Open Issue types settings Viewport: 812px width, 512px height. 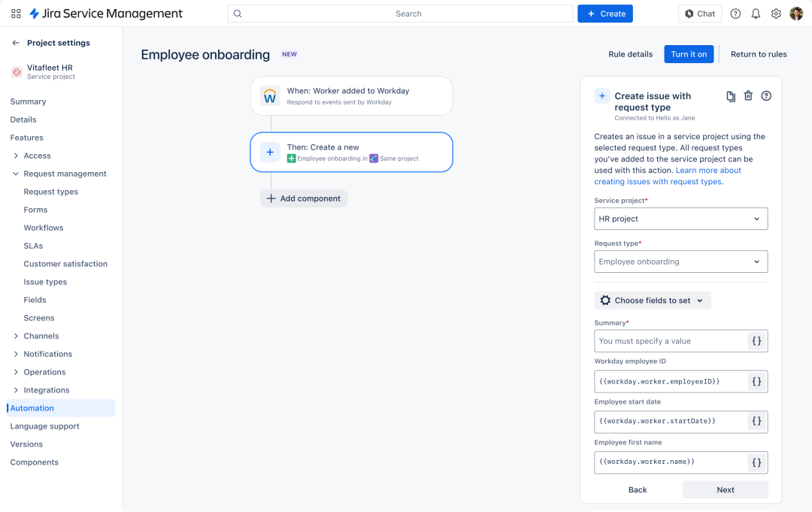click(x=45, y=282)
